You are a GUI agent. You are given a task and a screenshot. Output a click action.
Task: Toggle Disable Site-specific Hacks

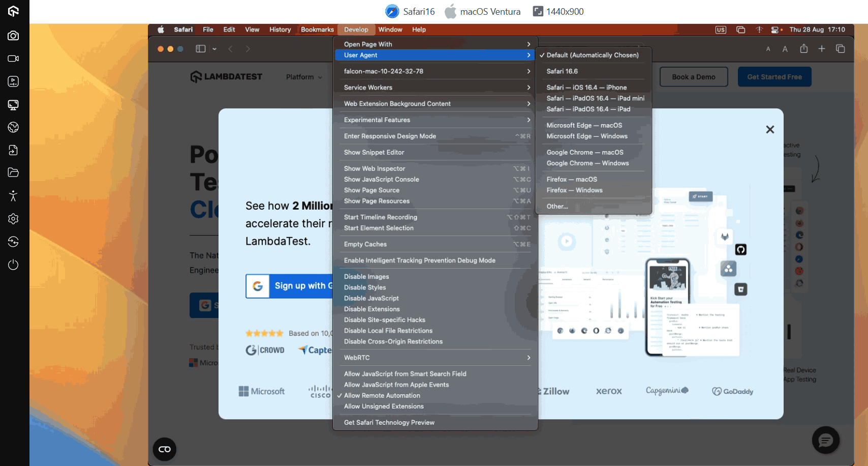[x=435, y=319]
